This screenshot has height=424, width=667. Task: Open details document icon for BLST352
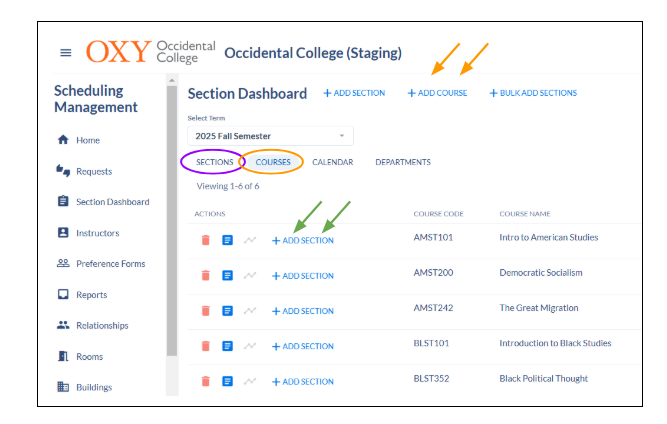tap(228, 381)
